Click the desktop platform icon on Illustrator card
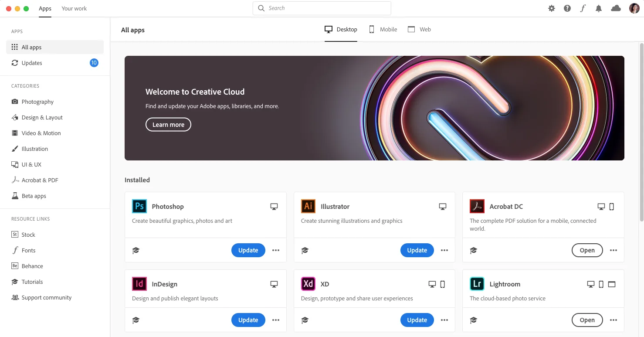 point(443,207)
